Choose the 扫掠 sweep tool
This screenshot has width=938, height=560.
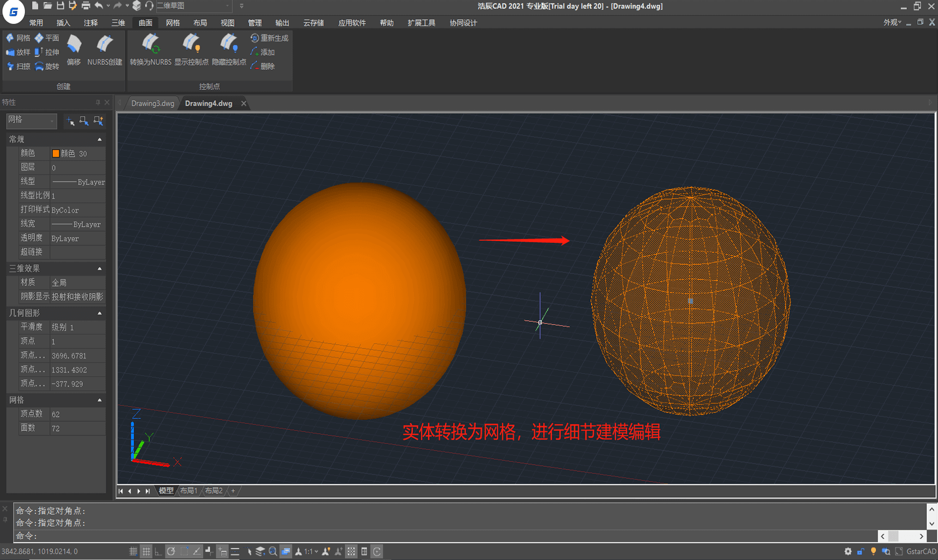coord(18,66)
